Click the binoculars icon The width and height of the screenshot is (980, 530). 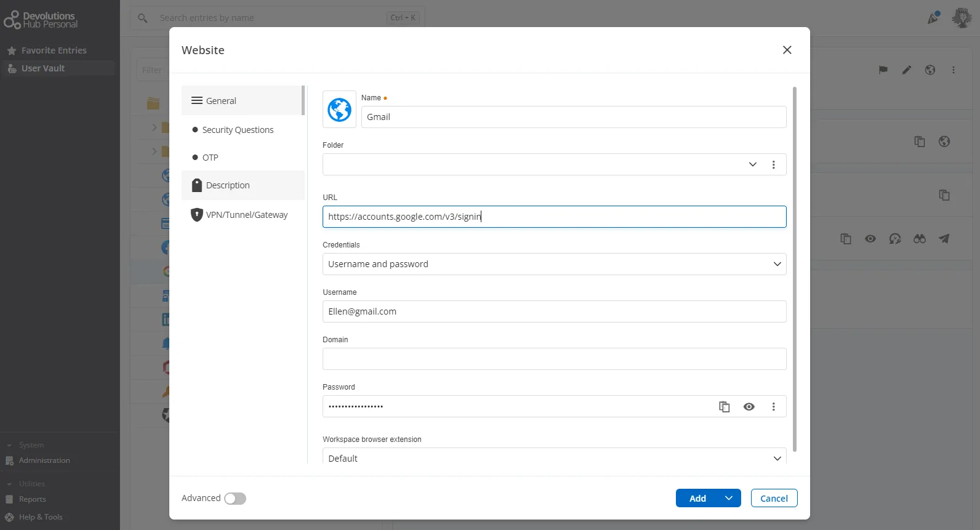click(x=920, y=239)
